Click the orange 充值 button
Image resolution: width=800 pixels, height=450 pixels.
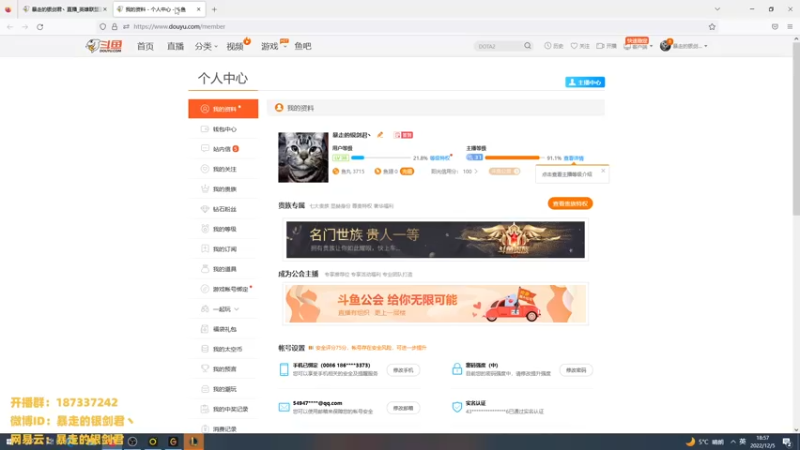(x=407, y=171)
